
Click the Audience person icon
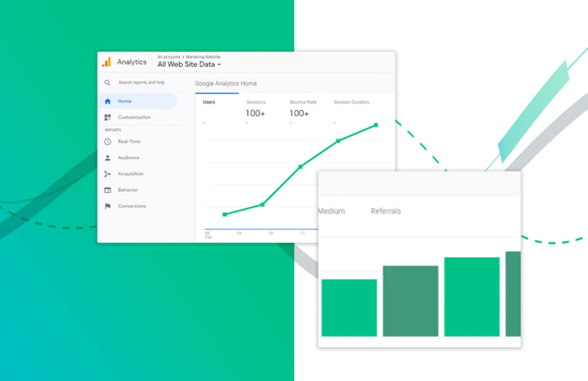[108, 158]
